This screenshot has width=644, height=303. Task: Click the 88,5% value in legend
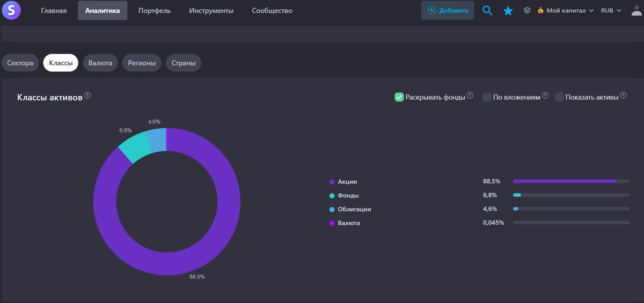pos(492,182)
